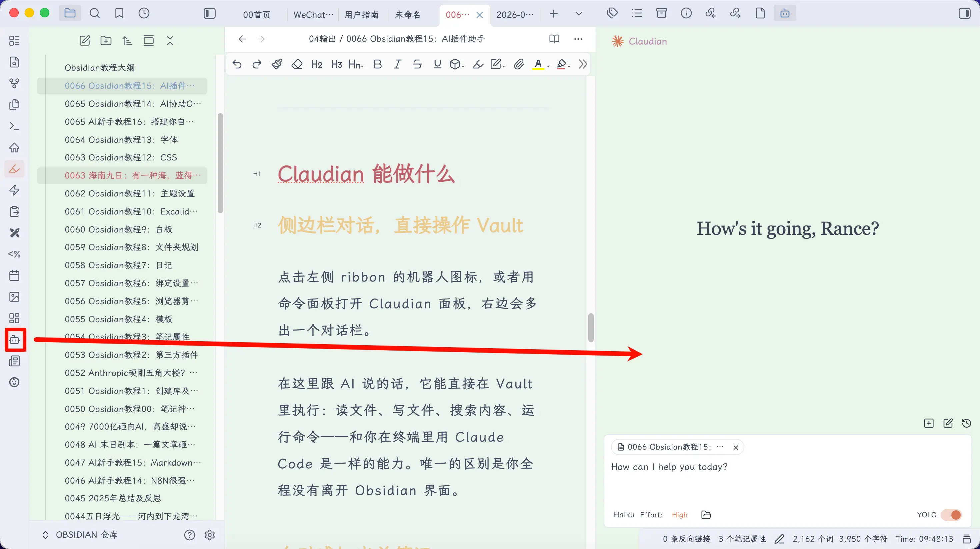980x549 pixels.
Task: Apply the eraser clear-format tool
Action: 297,64
